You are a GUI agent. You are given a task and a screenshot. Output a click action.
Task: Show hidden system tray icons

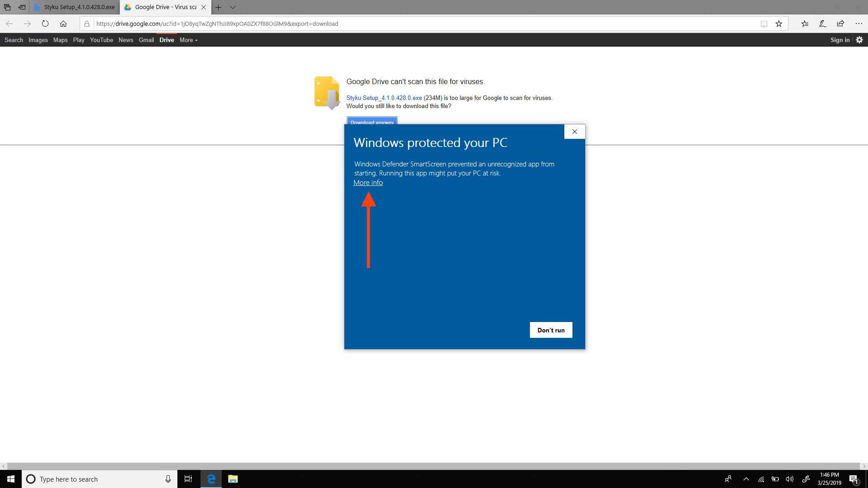(x=746, y=479)
